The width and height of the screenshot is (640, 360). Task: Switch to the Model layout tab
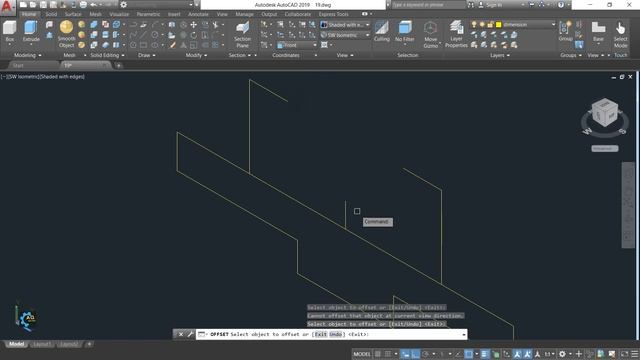tap(16, 344)
